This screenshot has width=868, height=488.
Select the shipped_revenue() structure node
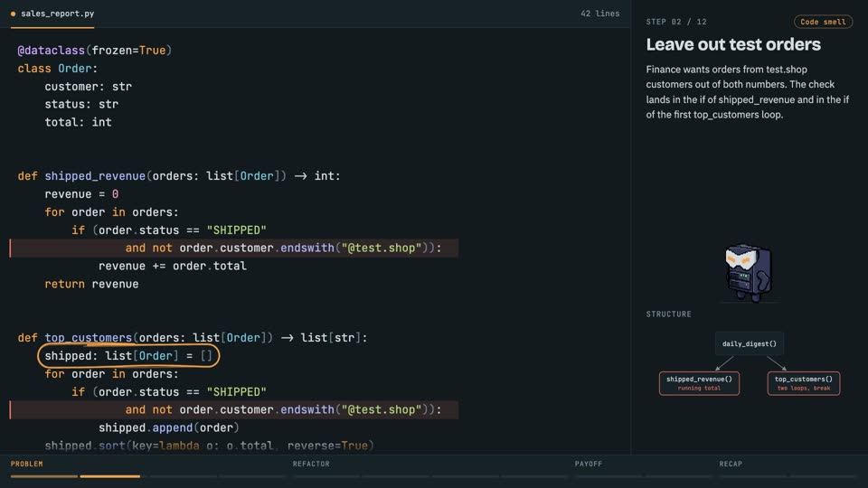point(699,383)
